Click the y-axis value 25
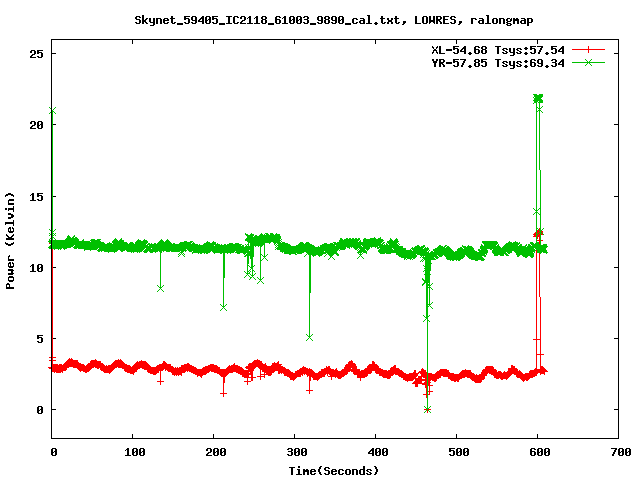The height and width of the screenshot is (480, 640). coord(36,54)
